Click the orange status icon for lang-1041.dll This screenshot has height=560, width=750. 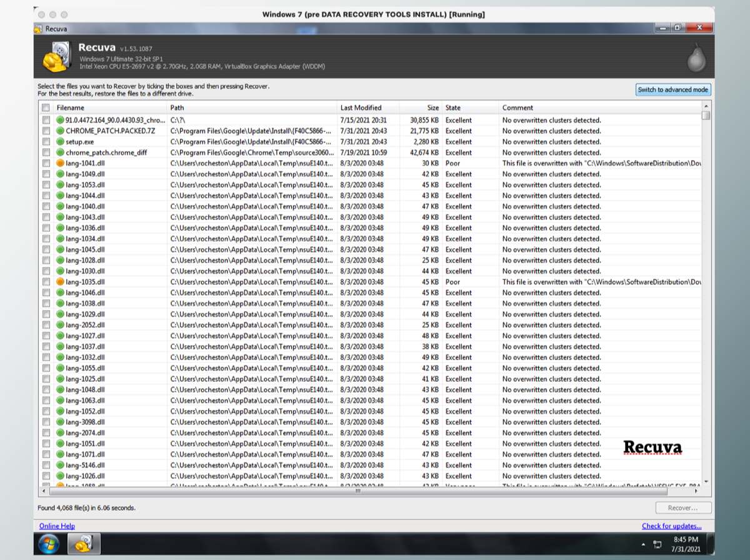point(61,163)
